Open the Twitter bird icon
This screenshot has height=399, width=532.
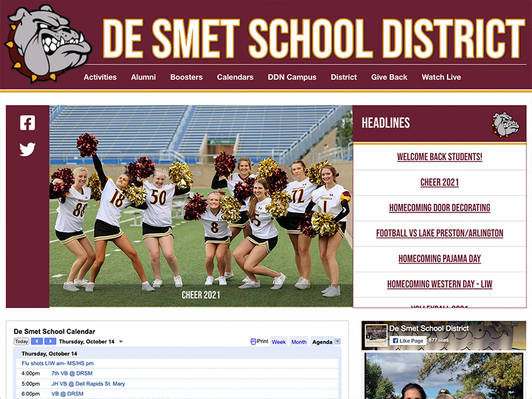coord(27,149)
